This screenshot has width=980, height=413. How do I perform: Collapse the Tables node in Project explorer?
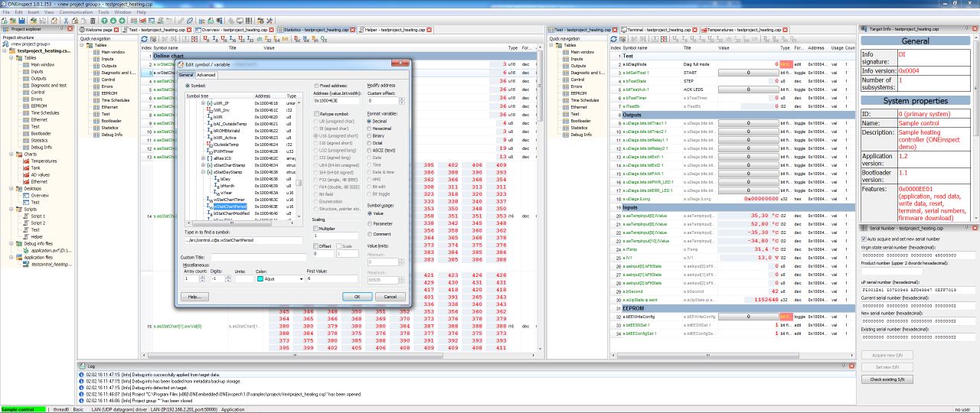pyautogui.click(x=11, y=58)
